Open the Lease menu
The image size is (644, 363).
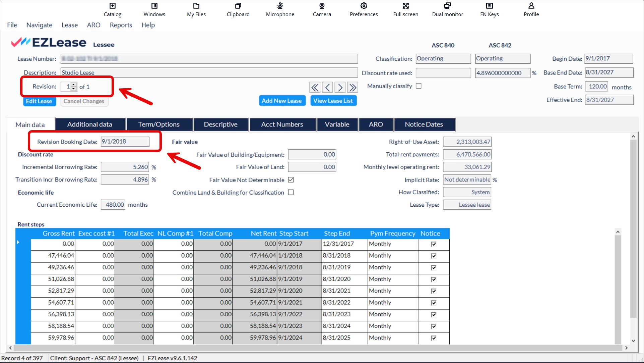69,25
